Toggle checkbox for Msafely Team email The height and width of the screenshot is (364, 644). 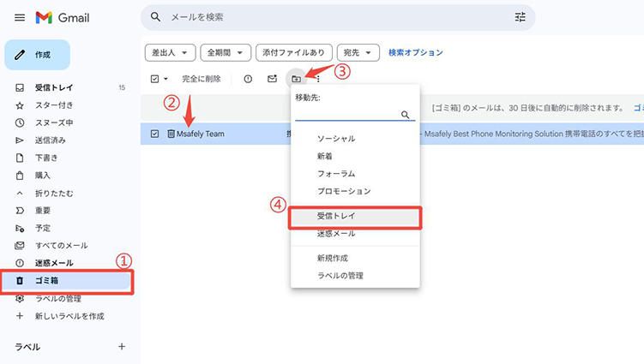[154, 134]
